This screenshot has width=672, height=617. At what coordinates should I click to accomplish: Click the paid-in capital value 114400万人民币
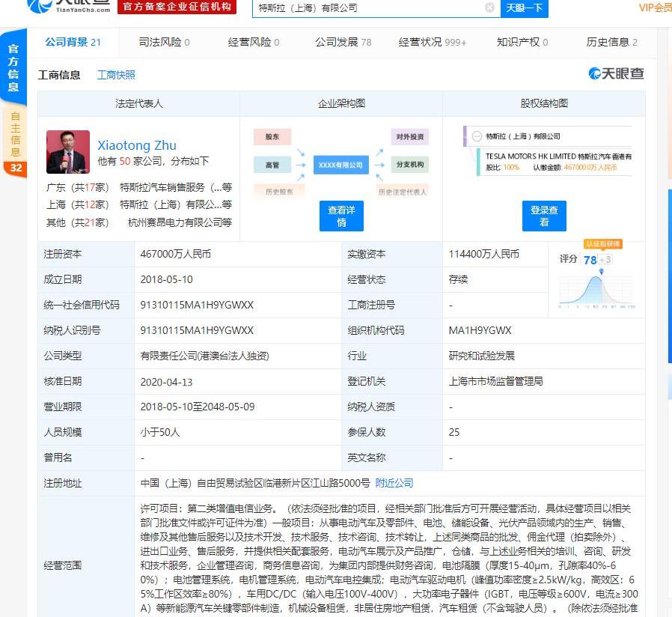tap(484, 254)
